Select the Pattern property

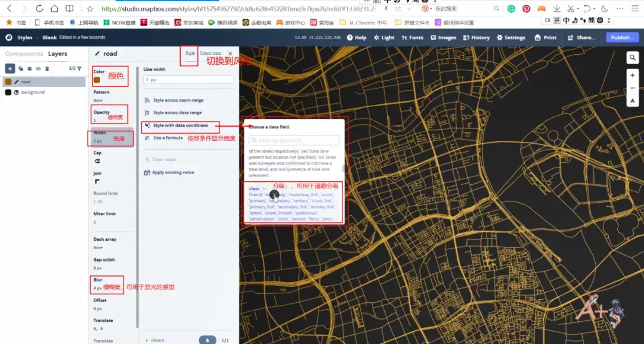113,95
